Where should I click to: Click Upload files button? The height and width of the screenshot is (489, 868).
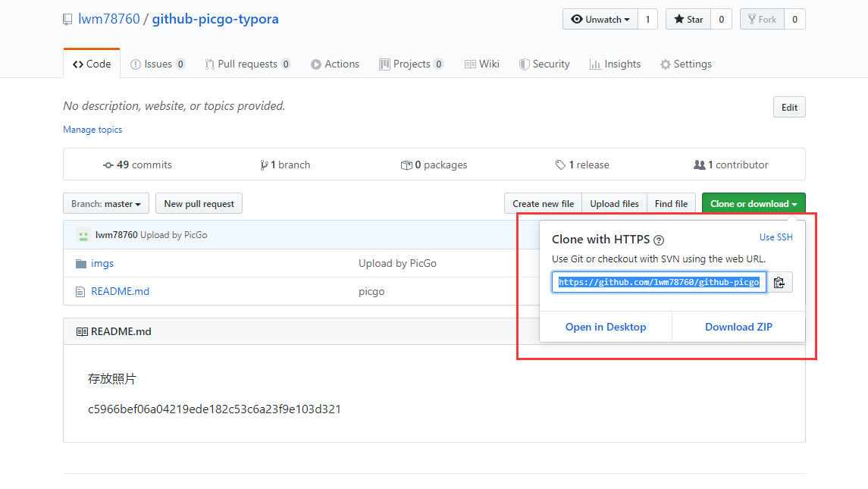click(615, 204)
